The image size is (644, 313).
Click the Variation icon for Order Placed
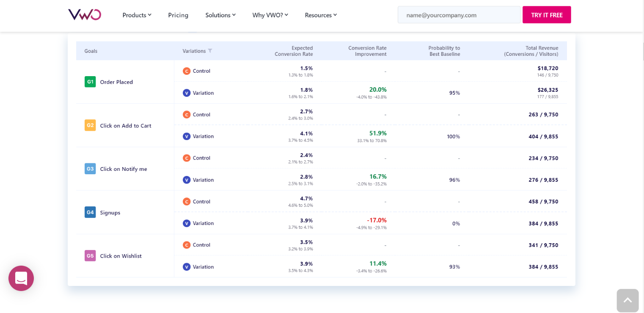click(x=187, y=93)
